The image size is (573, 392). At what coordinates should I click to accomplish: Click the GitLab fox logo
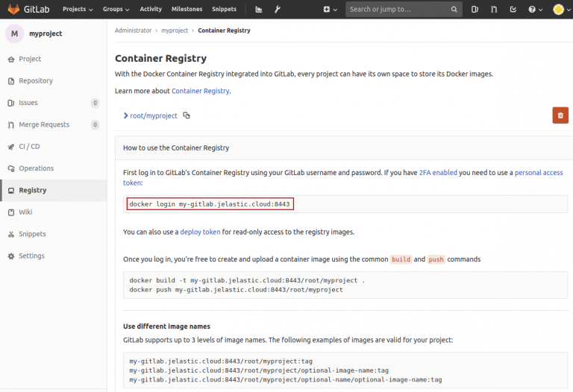coord(13,9)
